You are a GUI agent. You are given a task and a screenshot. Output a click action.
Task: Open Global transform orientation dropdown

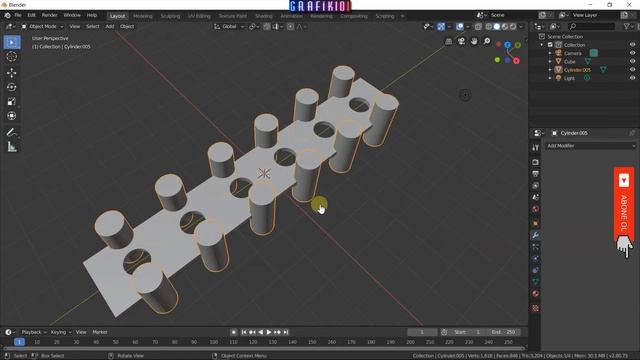click(x=229, y=27)
